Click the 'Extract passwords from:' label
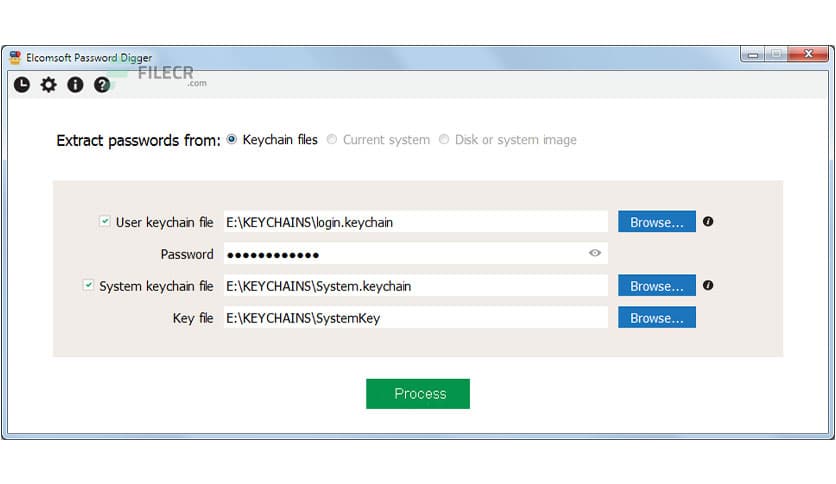The height and width of the screenshot is (484, 836). 138,140
